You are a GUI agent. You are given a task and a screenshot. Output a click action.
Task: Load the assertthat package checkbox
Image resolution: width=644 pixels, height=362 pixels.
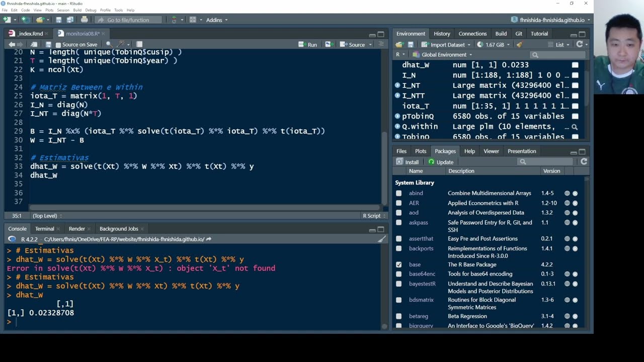399,239
